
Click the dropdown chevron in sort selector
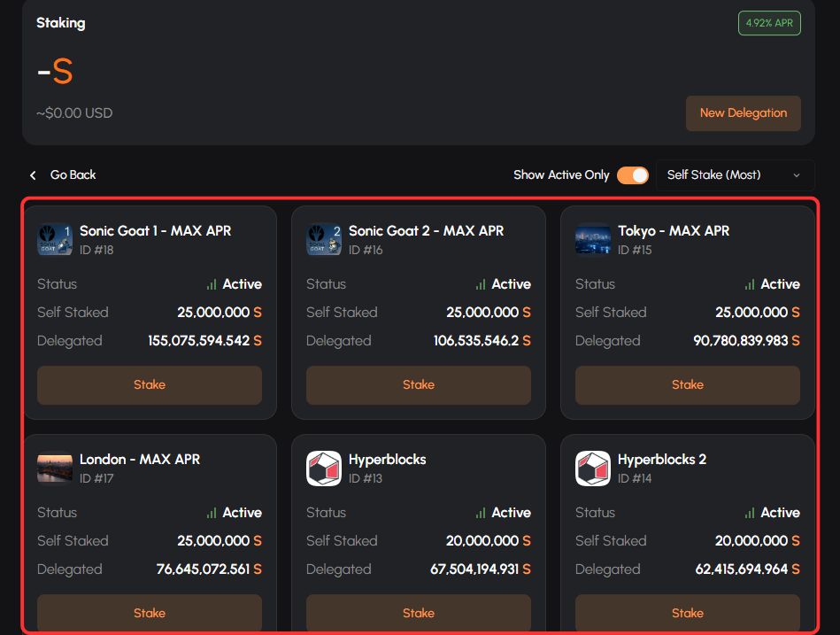point(797,175)
